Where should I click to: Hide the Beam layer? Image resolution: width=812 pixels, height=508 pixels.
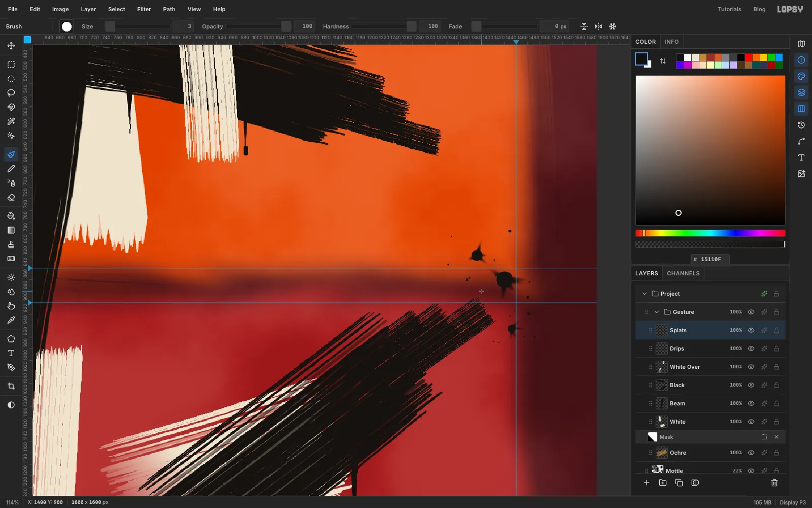[751, 403]
